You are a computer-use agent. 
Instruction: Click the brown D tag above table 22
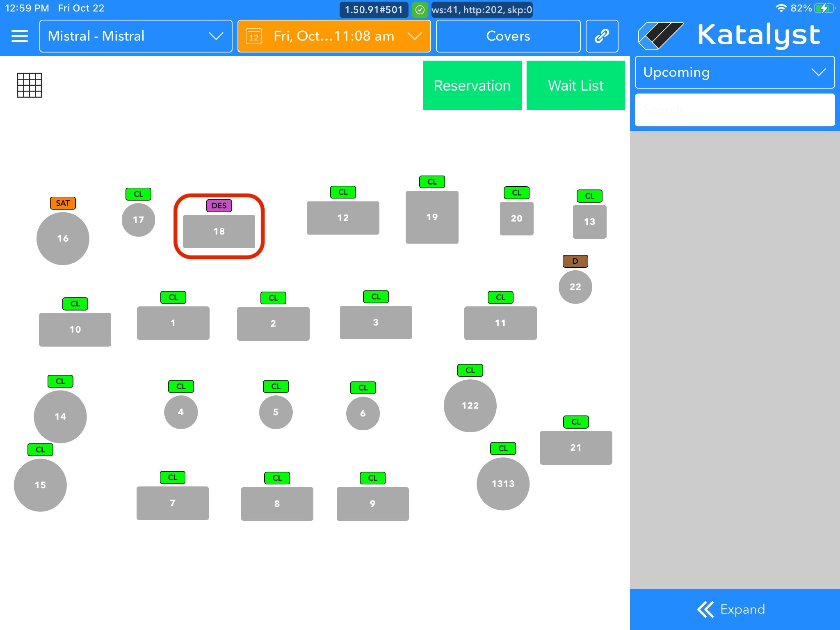pos(575,261)
